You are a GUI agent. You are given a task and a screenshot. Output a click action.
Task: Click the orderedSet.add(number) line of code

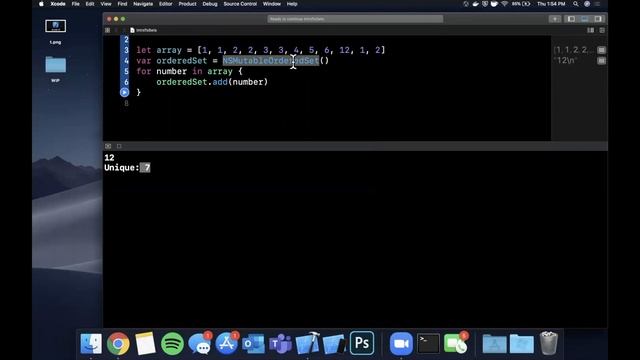pos(212,82)
